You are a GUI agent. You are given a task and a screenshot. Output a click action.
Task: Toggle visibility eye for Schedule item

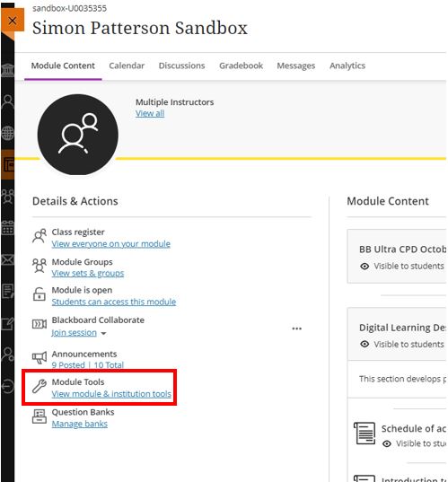[x=387, y=443]
